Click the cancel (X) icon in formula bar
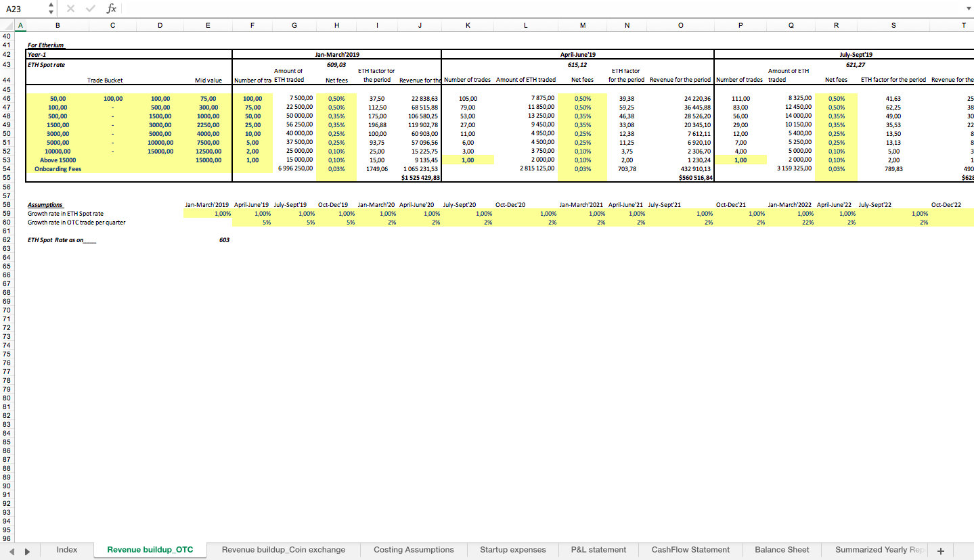Image resolution: width=974 pixels, height=560 pixels. tap(70, 9)
